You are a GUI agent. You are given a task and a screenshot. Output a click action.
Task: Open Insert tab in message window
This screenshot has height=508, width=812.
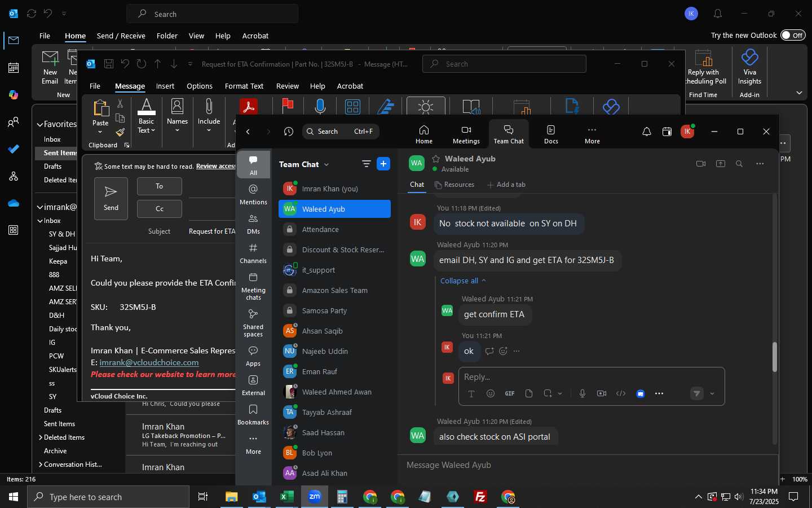coord(165,86)
